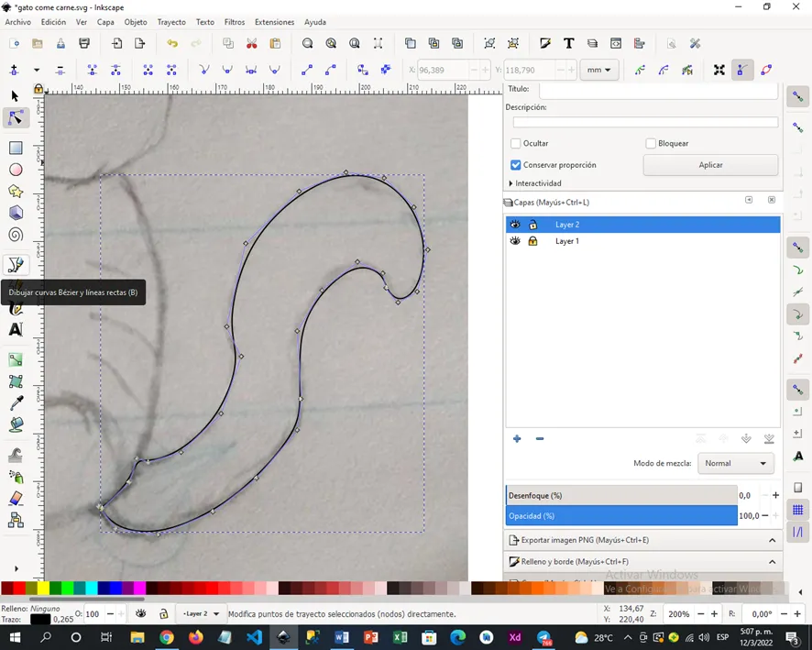Hide Layer 1 with eye icon
The image size is (812, 650).
[x=515, y=241]
